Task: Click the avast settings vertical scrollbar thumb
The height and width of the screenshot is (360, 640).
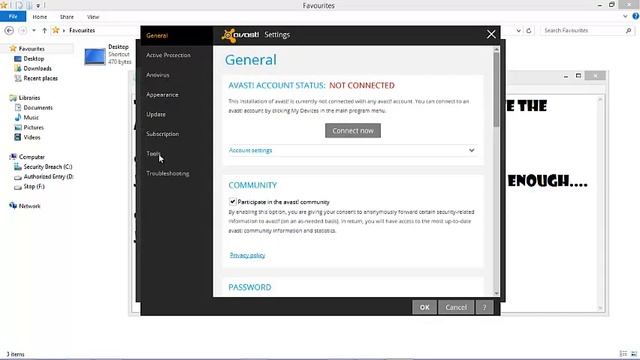Action: (496, 90)
